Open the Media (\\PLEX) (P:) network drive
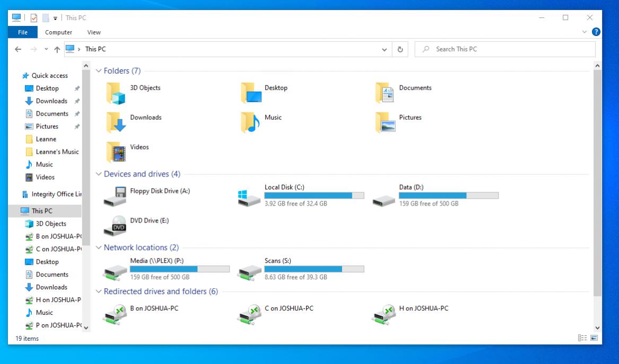 pos(115,270)
